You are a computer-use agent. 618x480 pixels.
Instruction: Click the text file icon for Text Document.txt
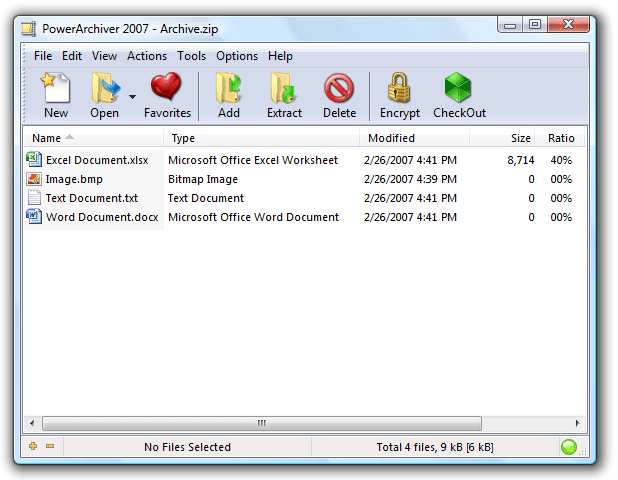point(34,197)
